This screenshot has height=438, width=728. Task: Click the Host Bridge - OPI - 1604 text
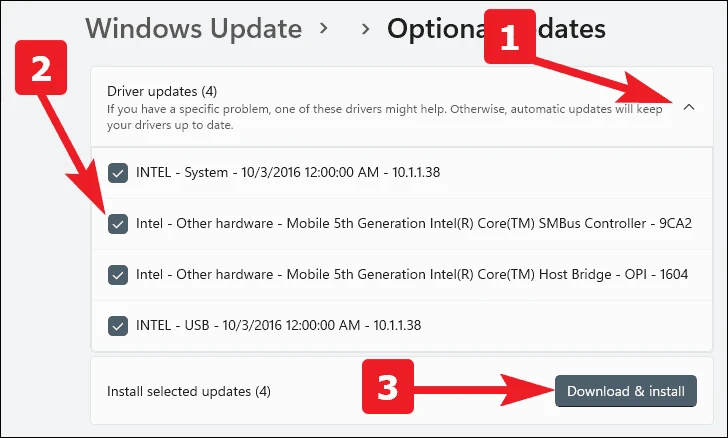412,275
